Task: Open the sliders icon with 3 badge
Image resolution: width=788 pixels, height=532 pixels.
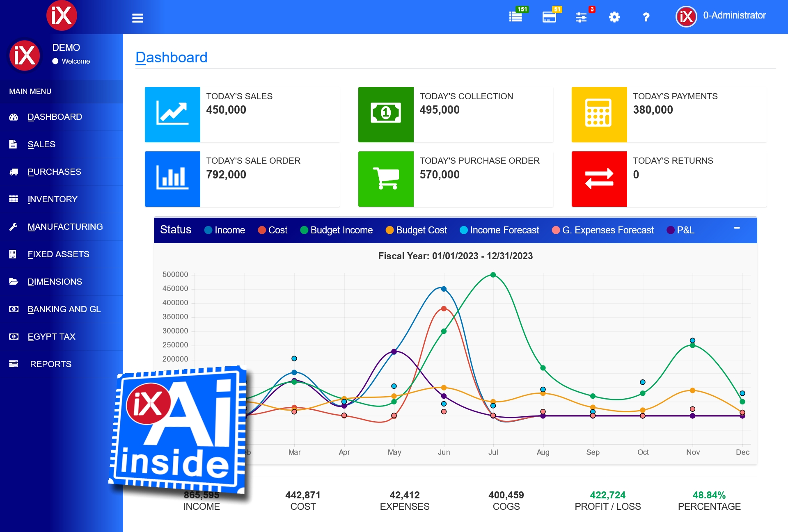Action: (x=581, y=17)
